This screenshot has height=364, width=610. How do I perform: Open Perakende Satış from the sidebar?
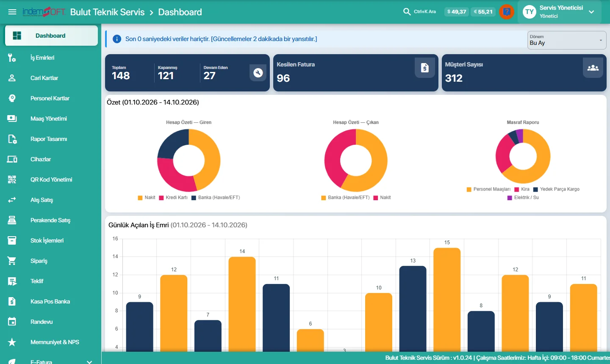point(51,220)
